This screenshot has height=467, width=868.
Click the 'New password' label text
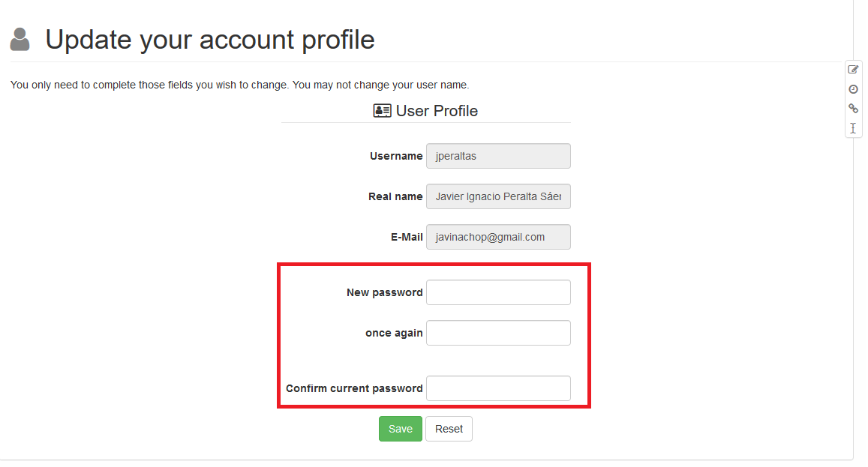click(384, 292)
